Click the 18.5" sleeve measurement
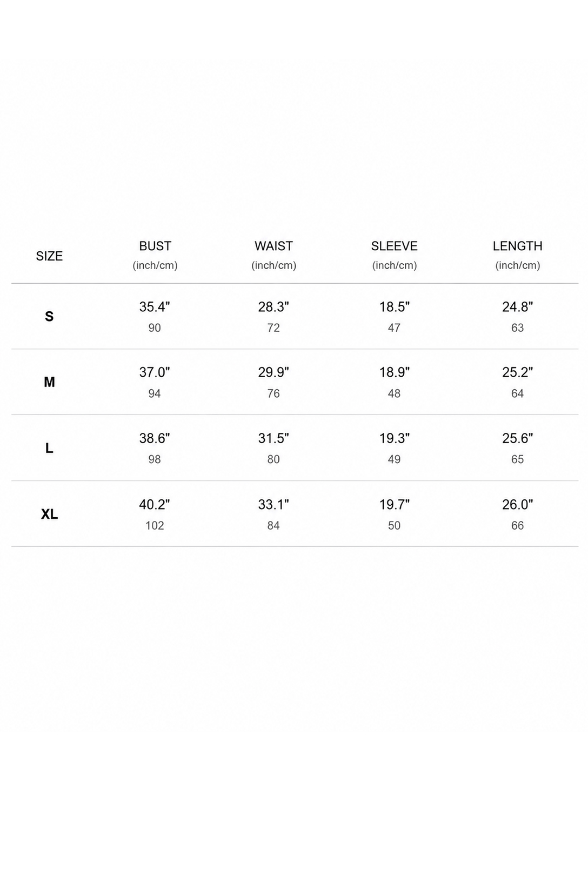This screenshot has width=588, height=882. point(394,306)
